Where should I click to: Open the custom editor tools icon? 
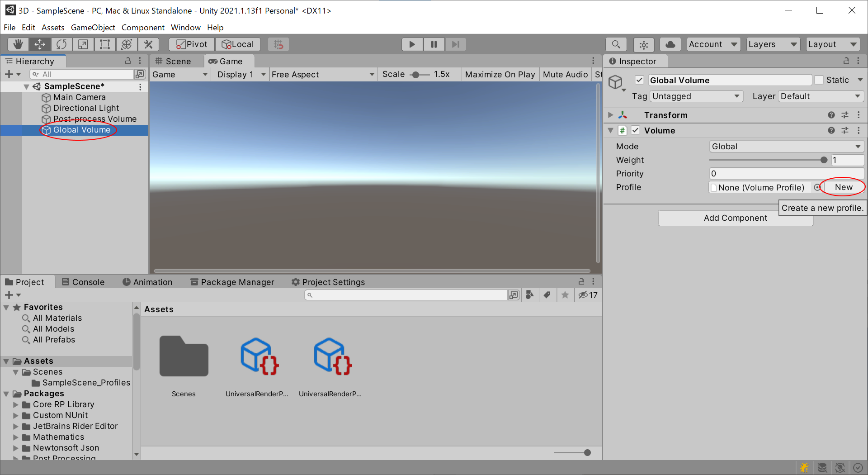tap(148, 44)
